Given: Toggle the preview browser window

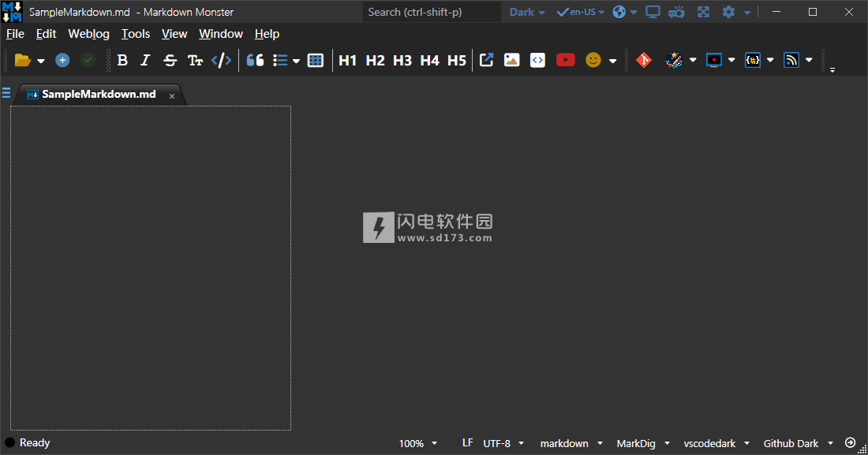Looking at the screenshot, I should 653,12.
